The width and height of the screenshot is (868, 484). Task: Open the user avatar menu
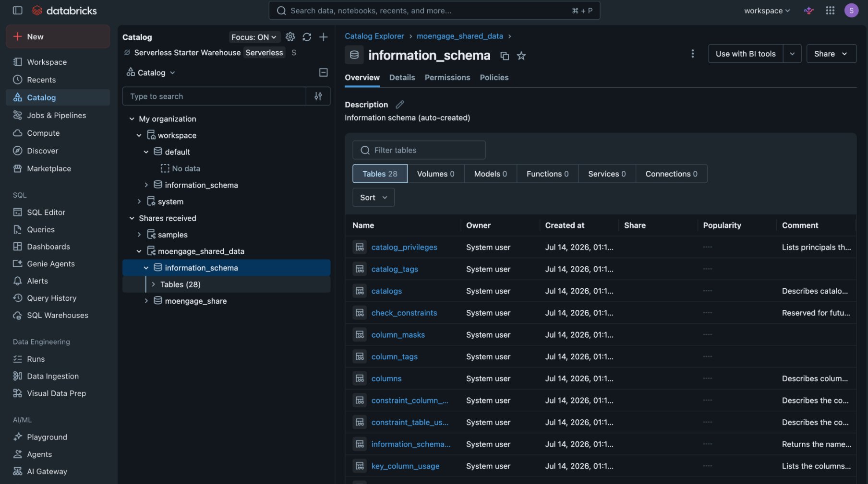tap(851, 11)
